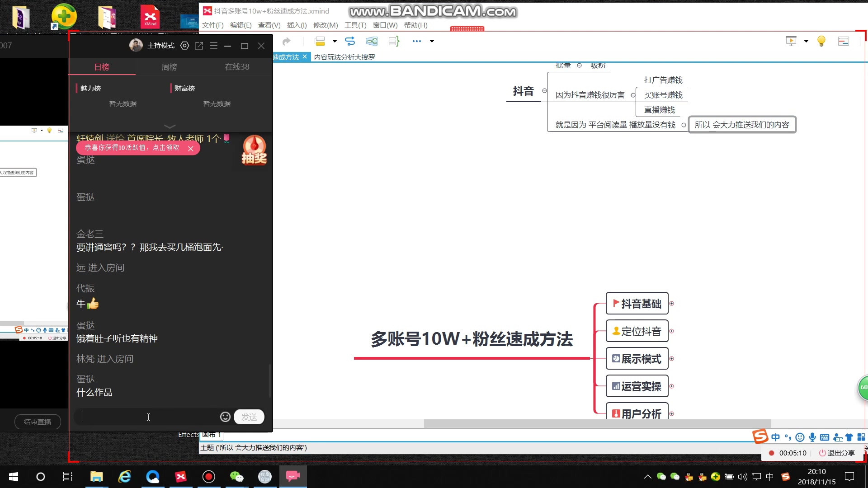Click the Sogou toolbox grid icon
This screenshot has width=868, height=488.
tap(861, 437)
